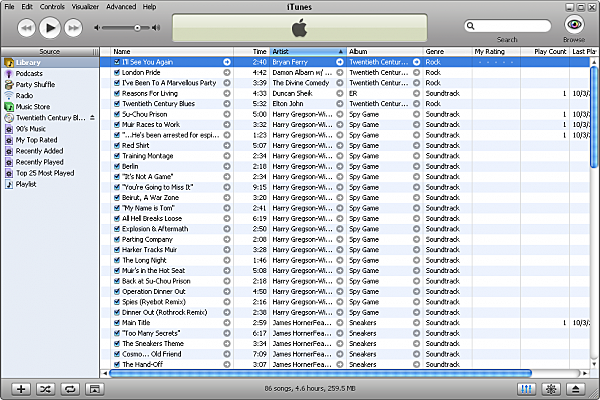Sort by Play Count column header

545,52
